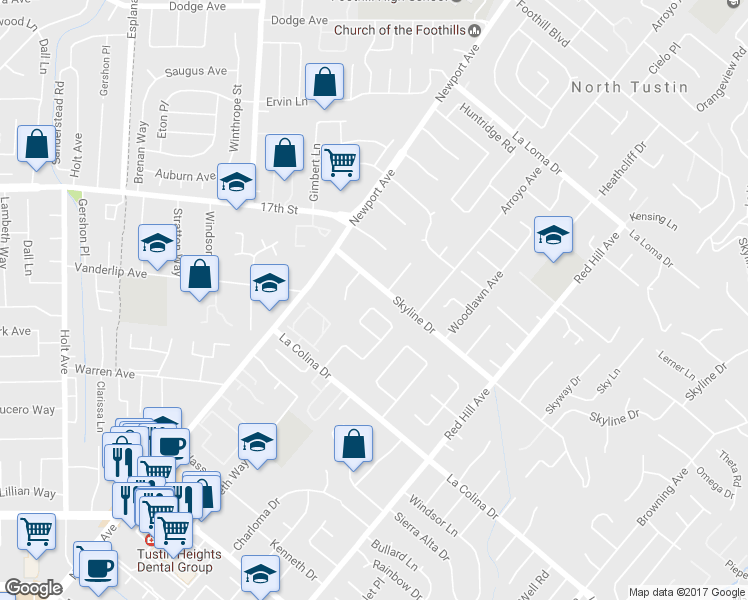This screenshot has height=600, width=748.
Task: Select the school marker near Red Hill Ave
Action: 553,237
